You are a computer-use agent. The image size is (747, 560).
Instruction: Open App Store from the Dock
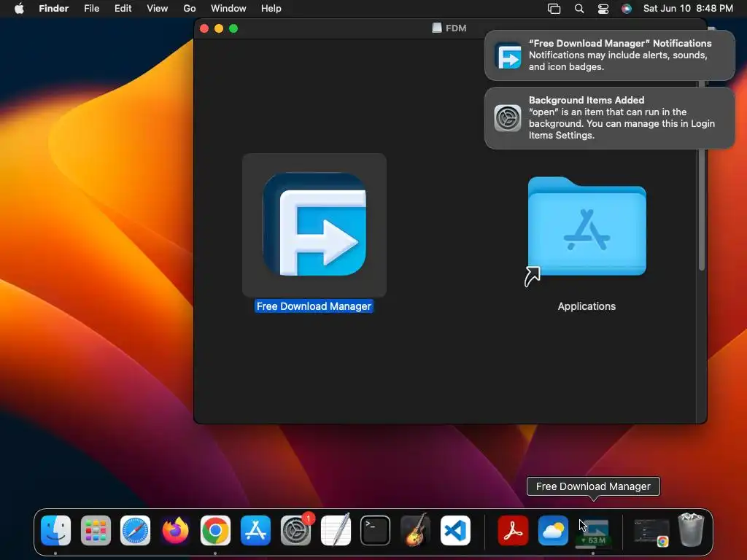click(x=255, y=531)
